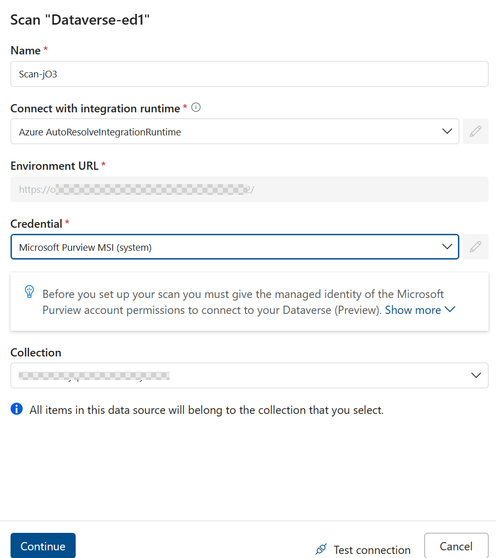496x558 pixels.
Task: Open the Credential dropdown chevron
Action: 447,247
